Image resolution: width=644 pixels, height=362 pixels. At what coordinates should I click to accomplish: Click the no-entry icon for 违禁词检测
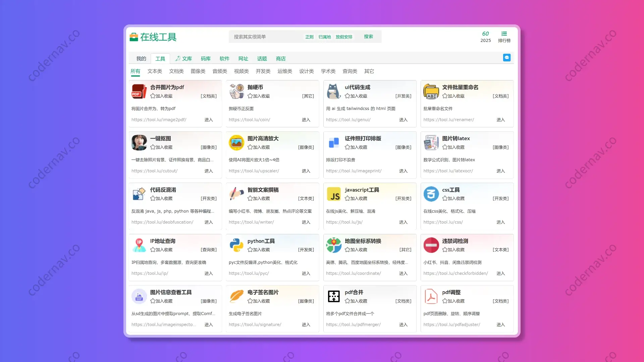pyautogui.click(x=431, y=245)
